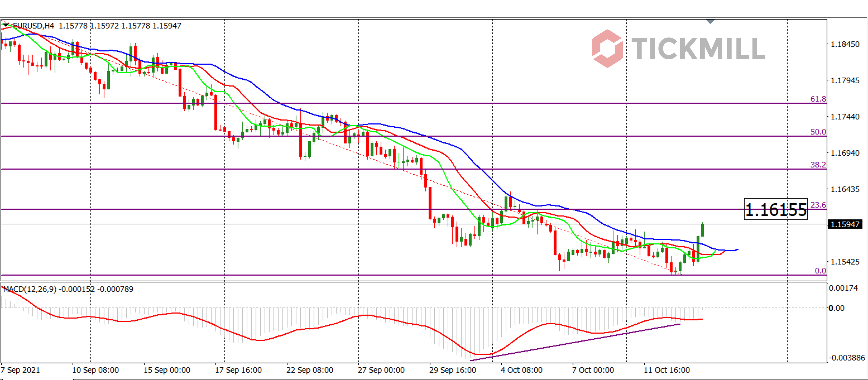
Task: Click the boxed 1.16155 price label
Action: [775, 209]
